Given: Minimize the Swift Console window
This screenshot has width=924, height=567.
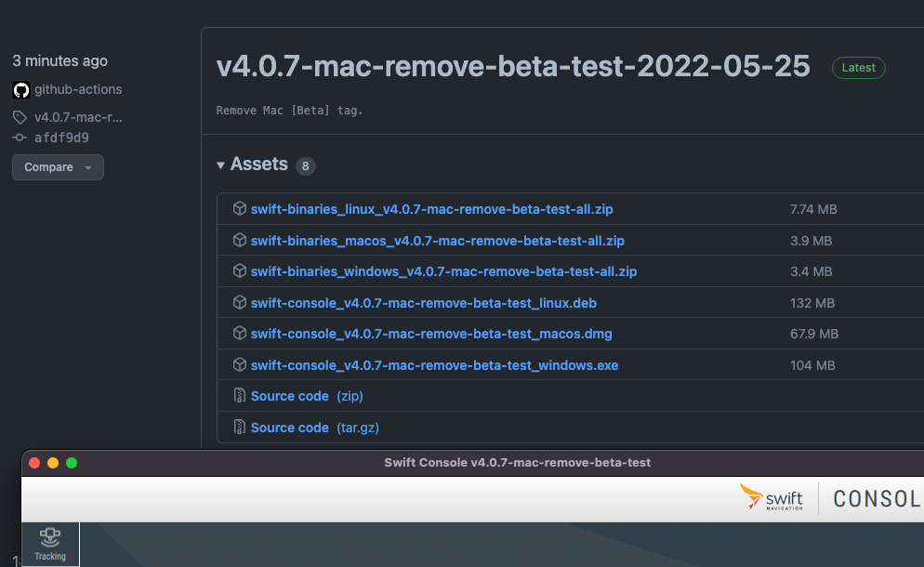Looking at the screenshot, I should click(53, 463).
